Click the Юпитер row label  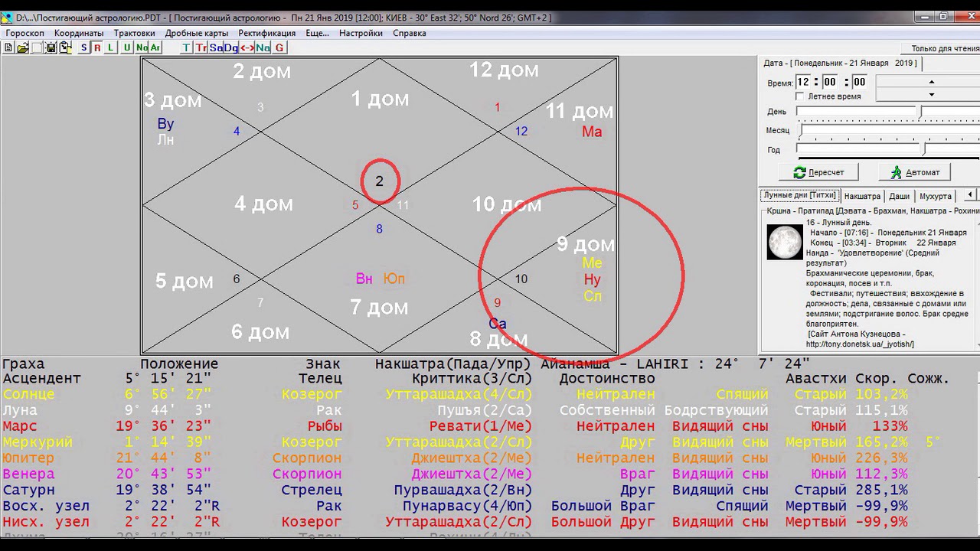pos(28,458)
